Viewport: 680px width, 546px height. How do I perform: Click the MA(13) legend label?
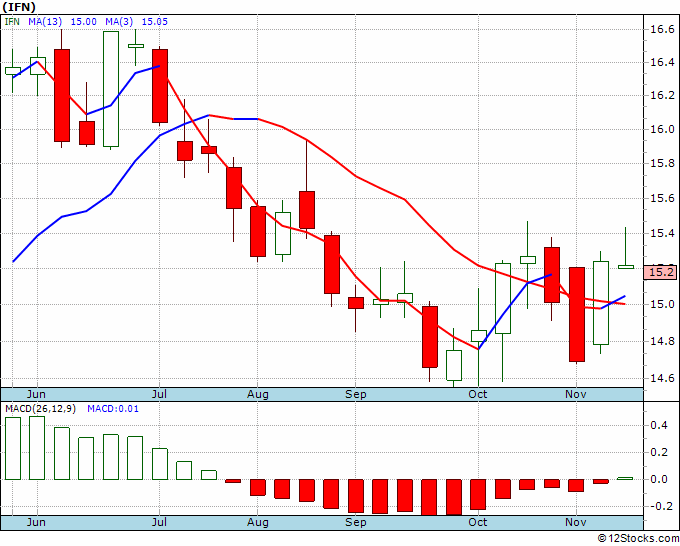tap(45, 22)
